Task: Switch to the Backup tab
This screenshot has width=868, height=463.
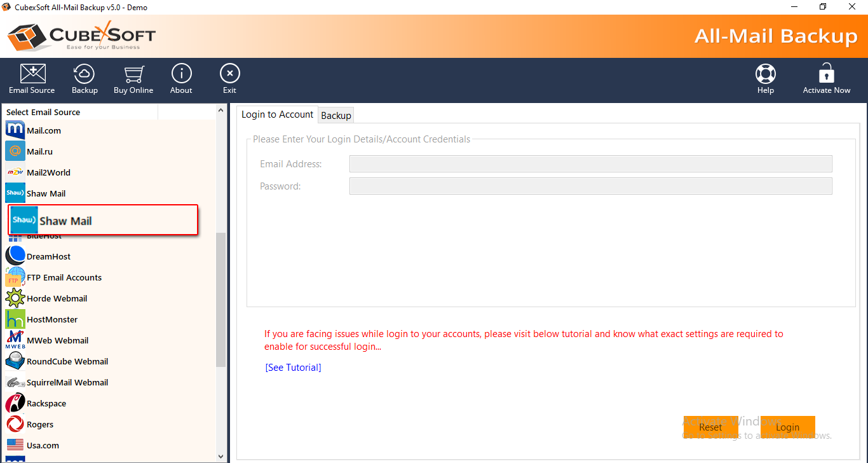Action: point(336,115)
